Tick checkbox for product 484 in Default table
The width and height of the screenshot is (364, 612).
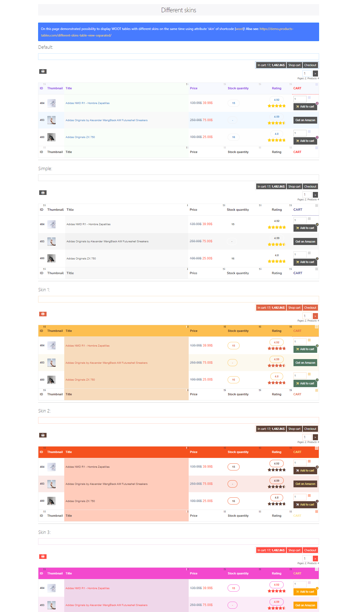[x=309, y=97]
